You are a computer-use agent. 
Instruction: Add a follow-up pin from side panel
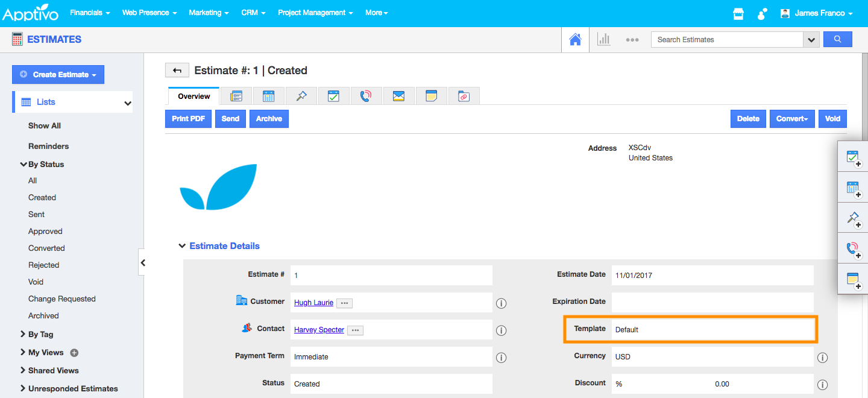click(x=854, y=218)
